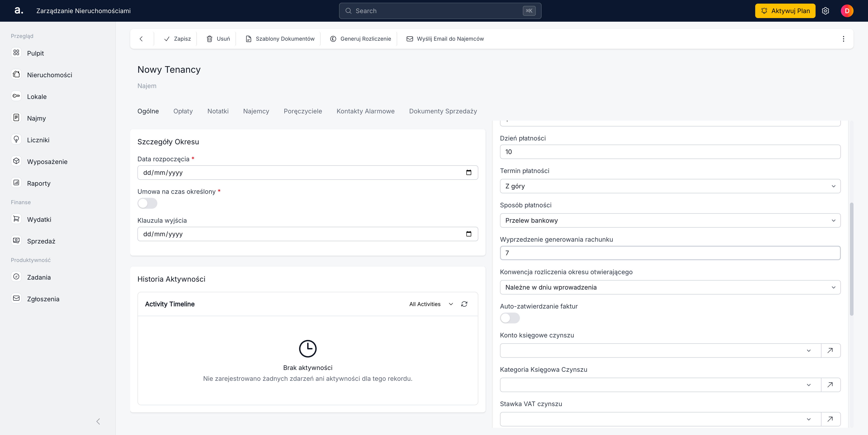The image size is (868, 435).
Task: Click the Aktywuj Plan button
Action: [x=785, y=11]
